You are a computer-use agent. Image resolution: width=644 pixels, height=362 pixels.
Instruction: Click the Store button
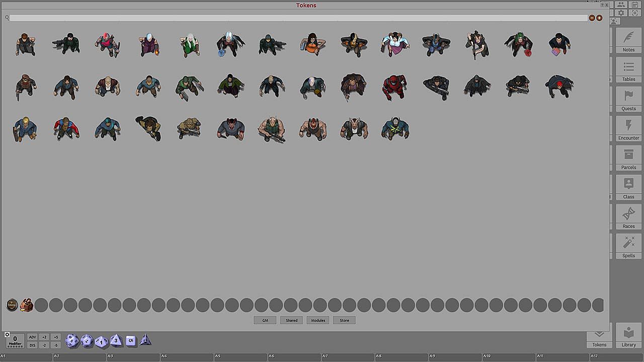[x=344, y=320]
